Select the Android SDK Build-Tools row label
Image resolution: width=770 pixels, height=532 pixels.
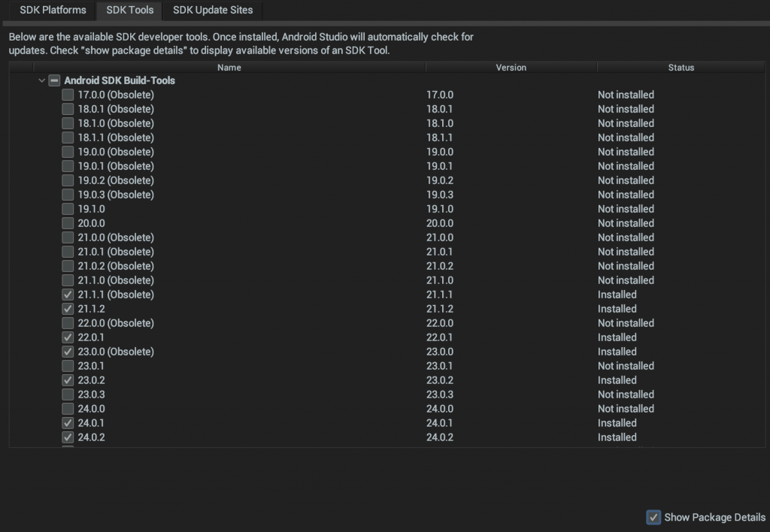pos(120,80)
